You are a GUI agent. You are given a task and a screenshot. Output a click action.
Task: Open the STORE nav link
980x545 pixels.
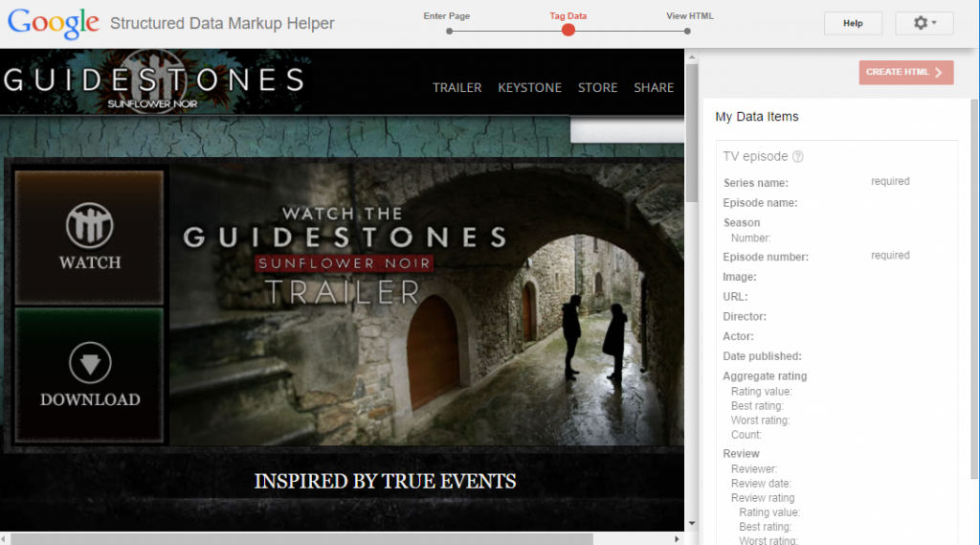pyautogui.click(x=597, y=87)
